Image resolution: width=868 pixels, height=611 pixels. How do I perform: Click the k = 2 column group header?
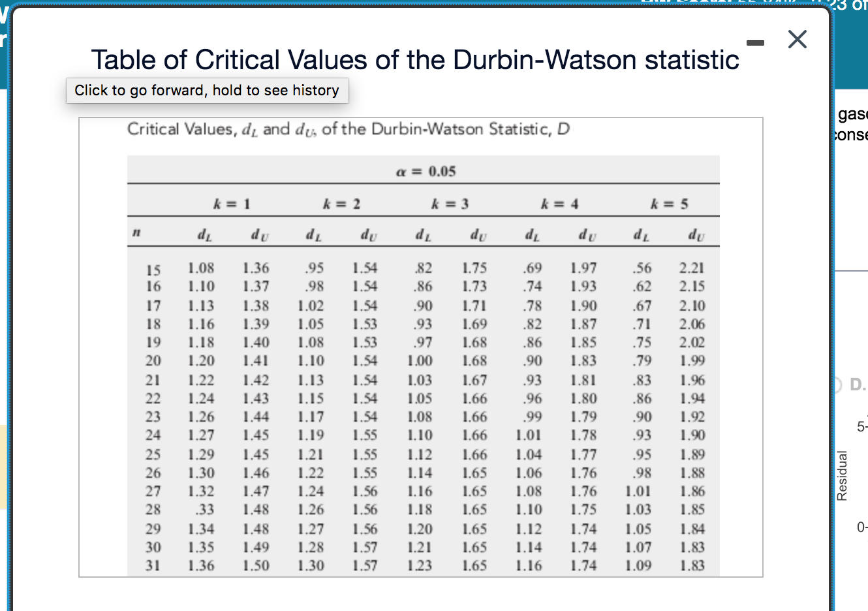pyautogui.click(x=341, y=204)
